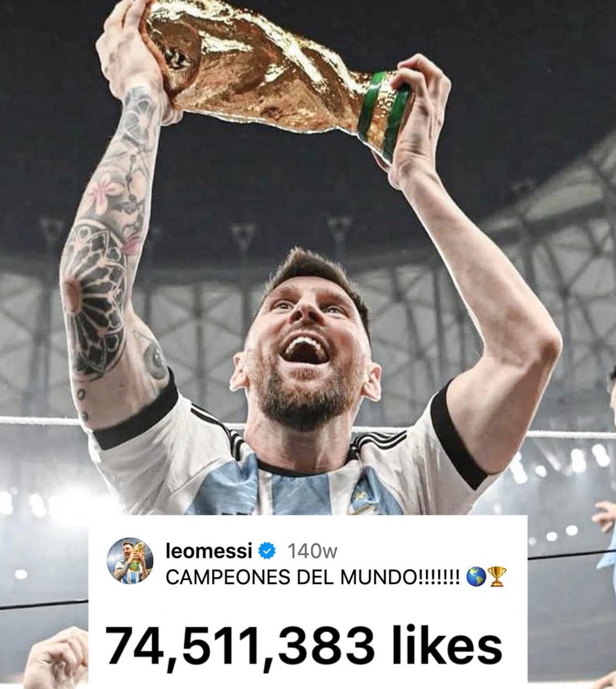Click the globe emoji in caption

point(475,577)
